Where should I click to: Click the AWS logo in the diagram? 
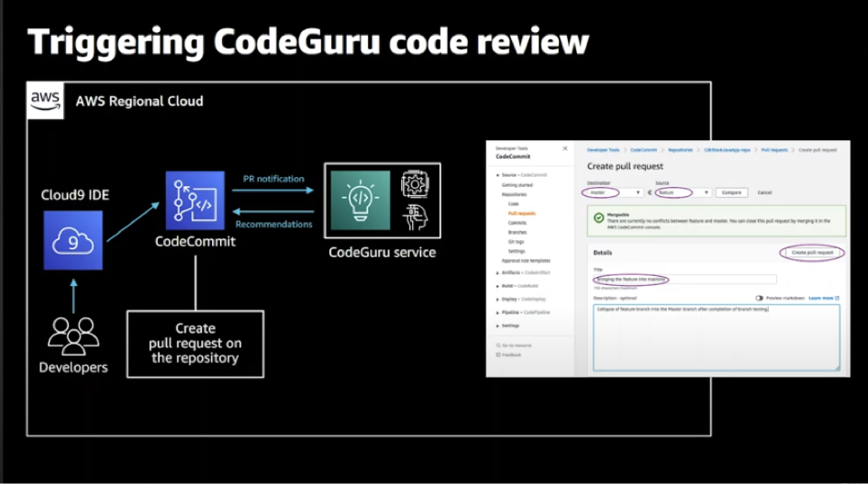pos(45,101)
